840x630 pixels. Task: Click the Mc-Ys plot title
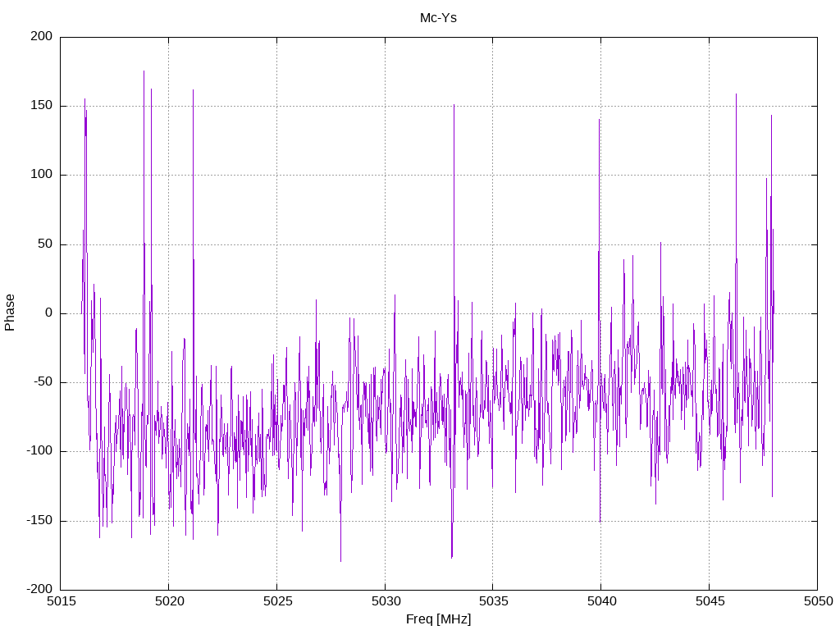pyautogui.click(x=438, y=18)
